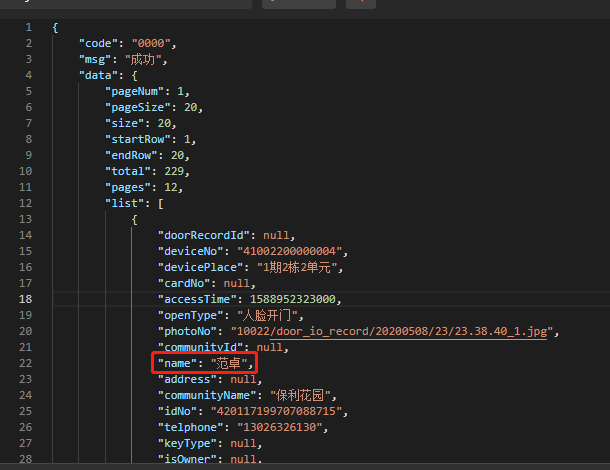This screenshot has width=610, height=470.
Task: Select the "41002200000004" device number value
Action: pyautogui.click(x=289, y=251)
